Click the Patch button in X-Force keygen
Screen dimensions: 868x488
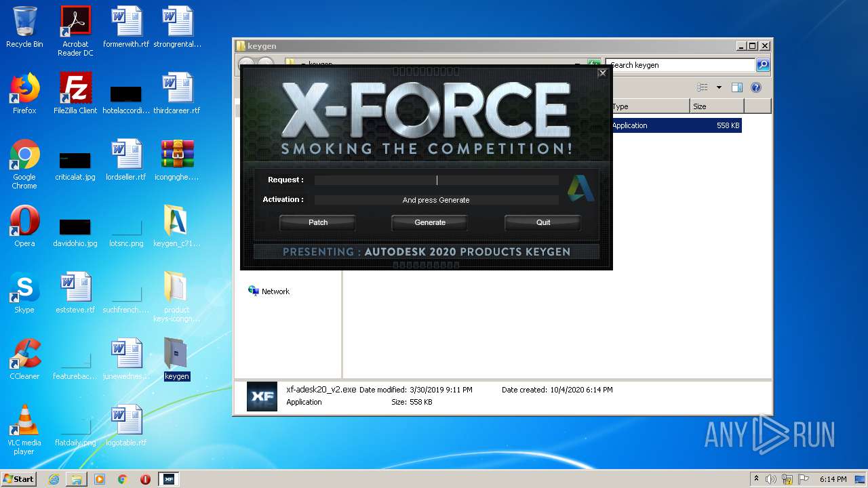pos(318,222)
